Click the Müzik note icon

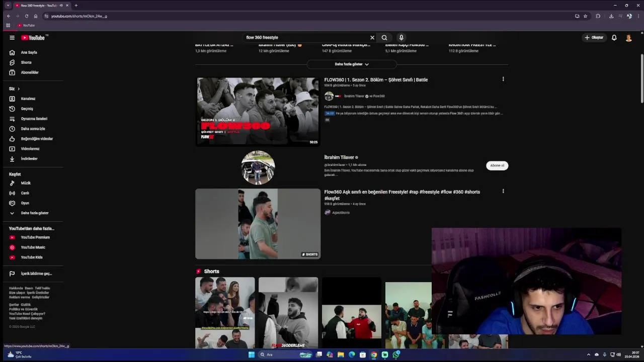coord(12,183)
